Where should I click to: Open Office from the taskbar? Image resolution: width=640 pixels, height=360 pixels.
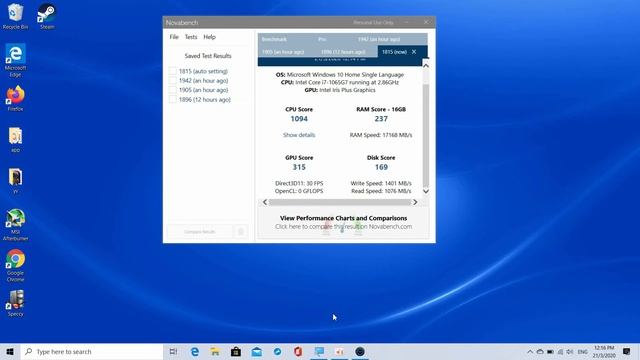[298, 351]
